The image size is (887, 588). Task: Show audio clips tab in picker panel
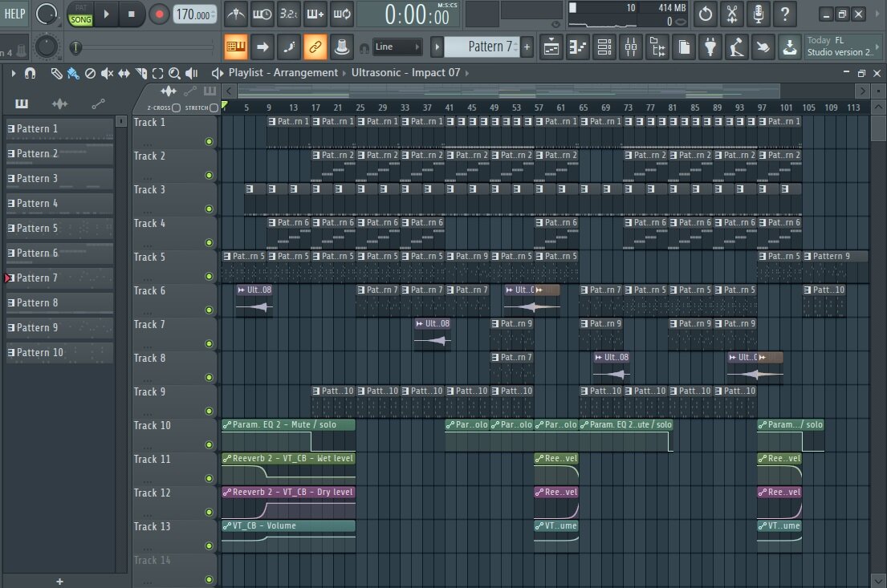tap(59, 103)
